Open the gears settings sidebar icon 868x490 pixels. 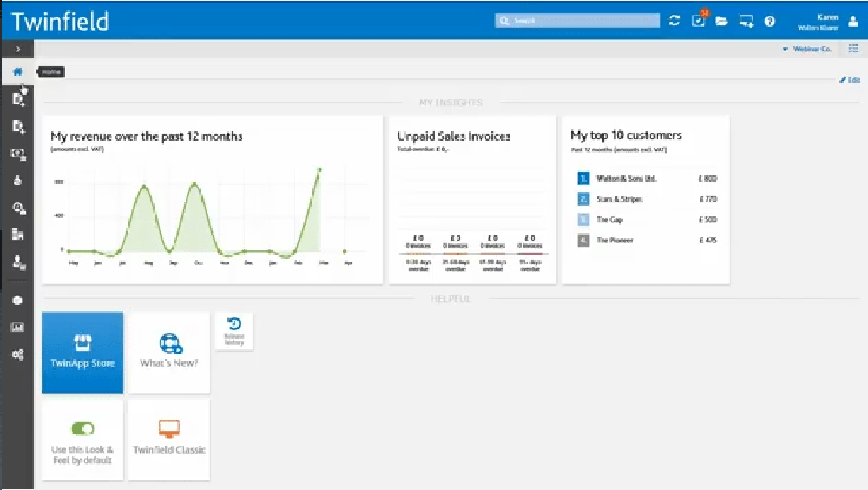point(17,354)
